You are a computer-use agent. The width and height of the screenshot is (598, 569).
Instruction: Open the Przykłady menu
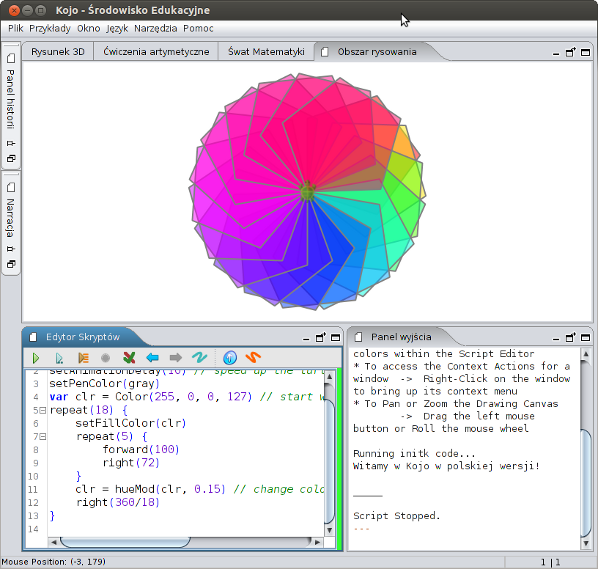pyautogui.click(x=50, y=29)
